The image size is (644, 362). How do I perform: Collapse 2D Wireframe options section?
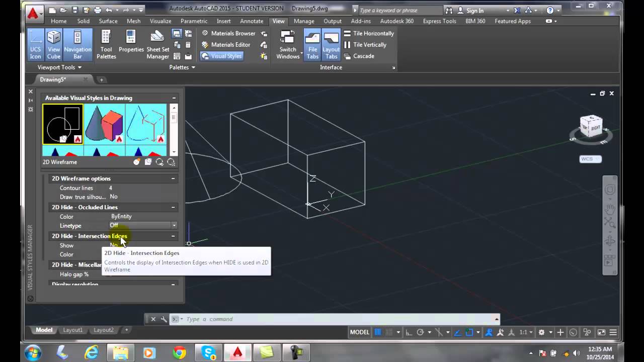pos(173,178)
